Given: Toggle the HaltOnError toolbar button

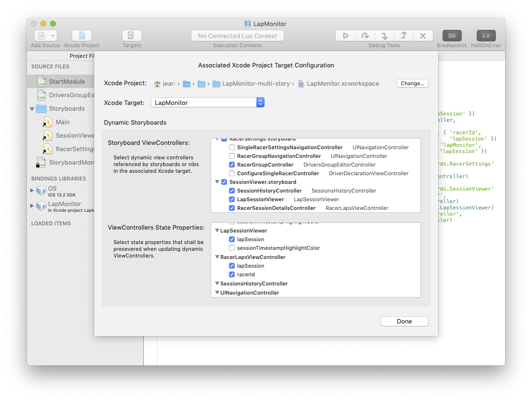Looking at the screenshot, I should [486, 36].
